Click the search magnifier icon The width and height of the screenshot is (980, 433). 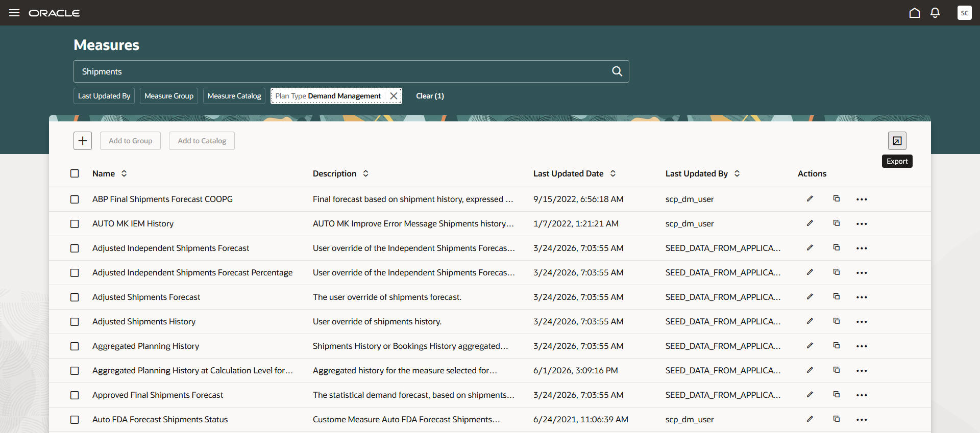(617, 71)
